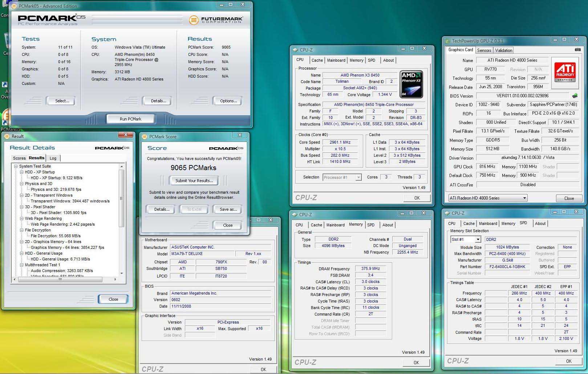Collapse the HDD - General Usage node

(22, 253)
